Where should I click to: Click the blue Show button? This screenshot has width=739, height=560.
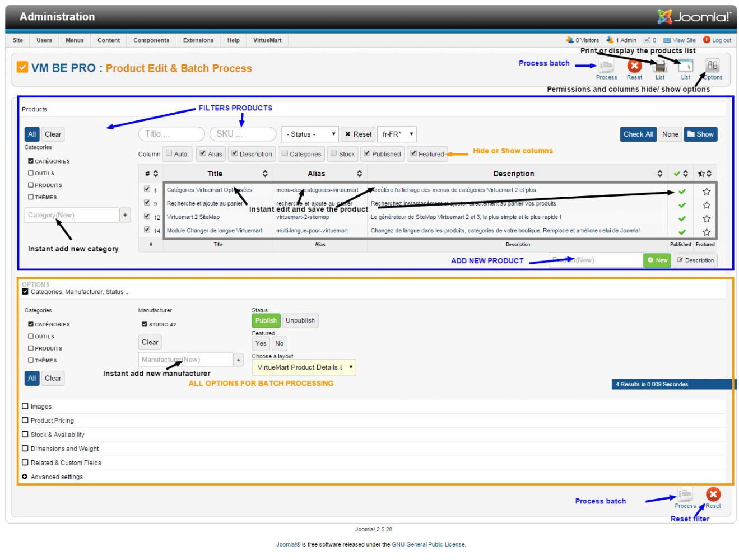(x=700, y=134)
